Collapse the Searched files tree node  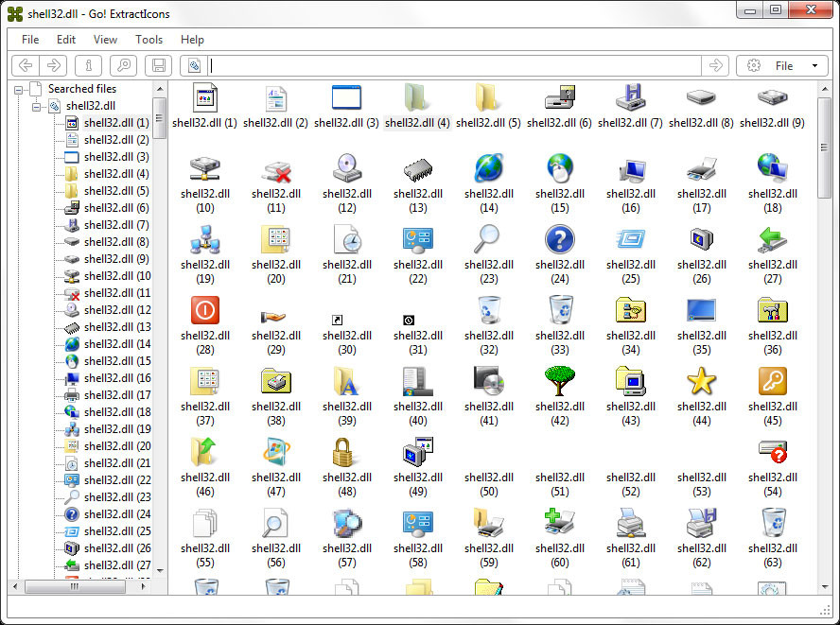tap(19, 90)
